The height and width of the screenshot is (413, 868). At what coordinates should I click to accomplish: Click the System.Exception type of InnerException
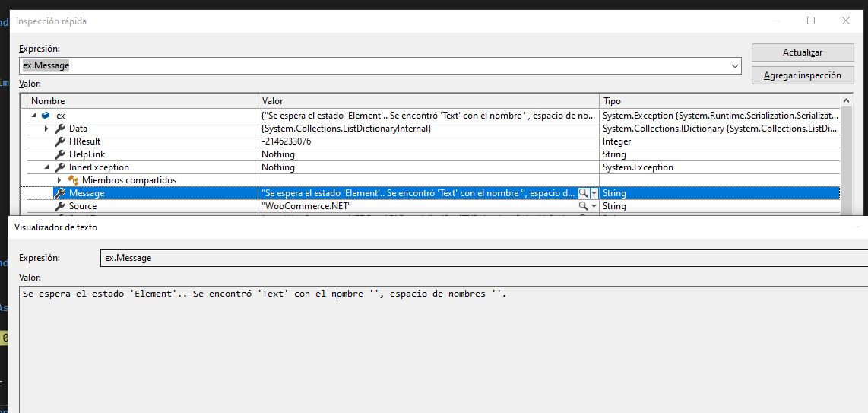720,167
